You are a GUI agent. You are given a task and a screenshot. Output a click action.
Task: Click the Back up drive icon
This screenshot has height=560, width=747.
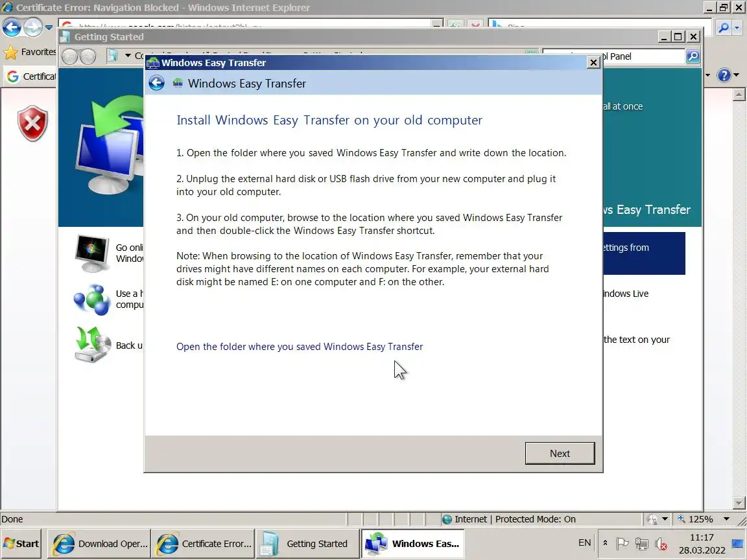[93, 344]
